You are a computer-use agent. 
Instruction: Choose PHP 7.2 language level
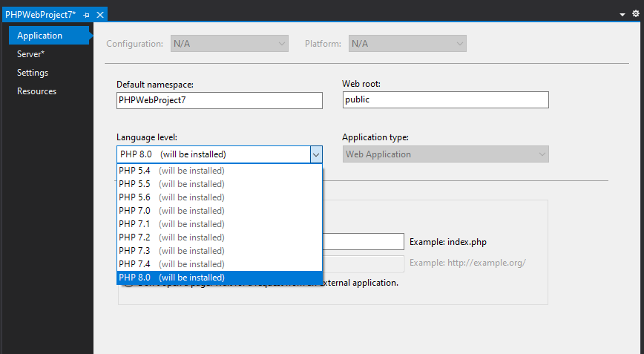[x=220, y=237]
